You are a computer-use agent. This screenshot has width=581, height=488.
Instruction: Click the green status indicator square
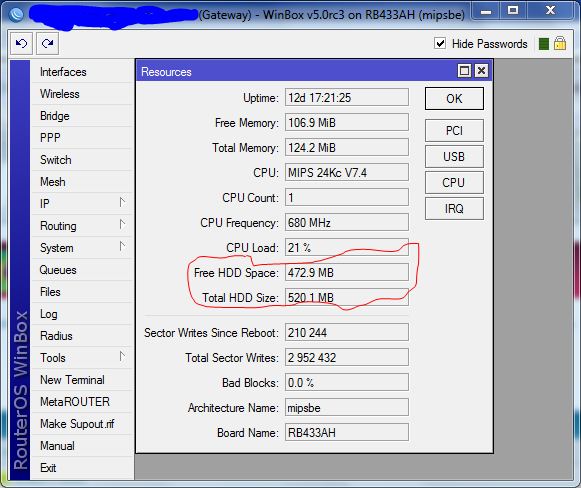point(544,44)
